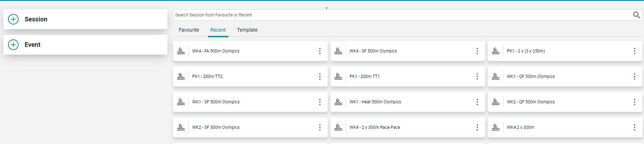Screen dimensions: 644x144
Task: Click swimmer icon on PK1 - 200m TT1
Action: (x=338, y=77)
